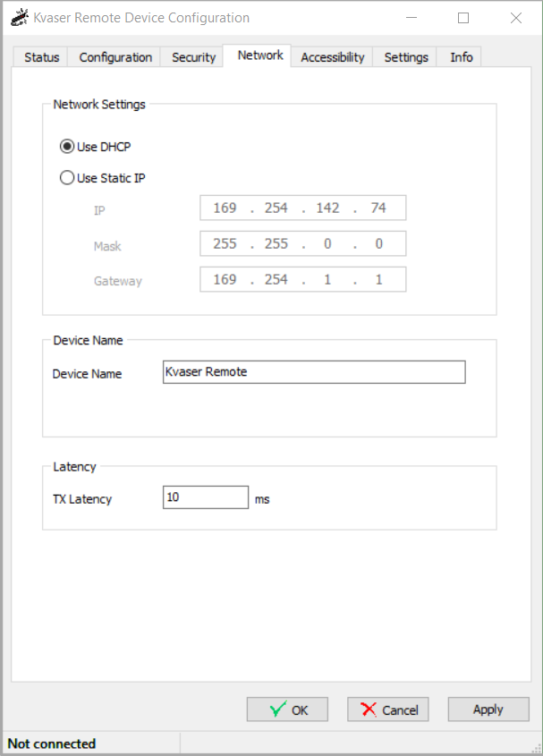Focus the Device Name text box
This screenshot has width=543, height=756.
[314, 371]
